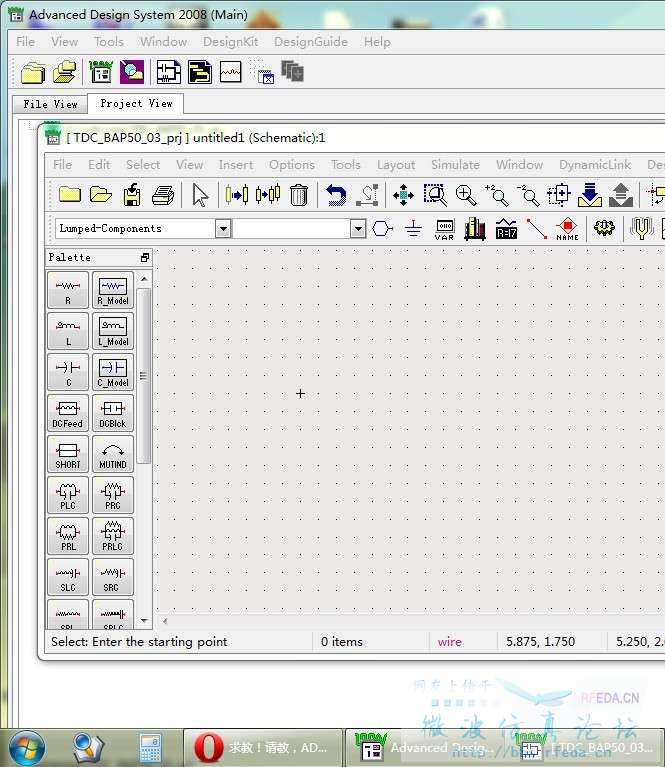Click the zoom in x2 magnifier icon
Screen dimensions: 665x767
coord(496,195)
